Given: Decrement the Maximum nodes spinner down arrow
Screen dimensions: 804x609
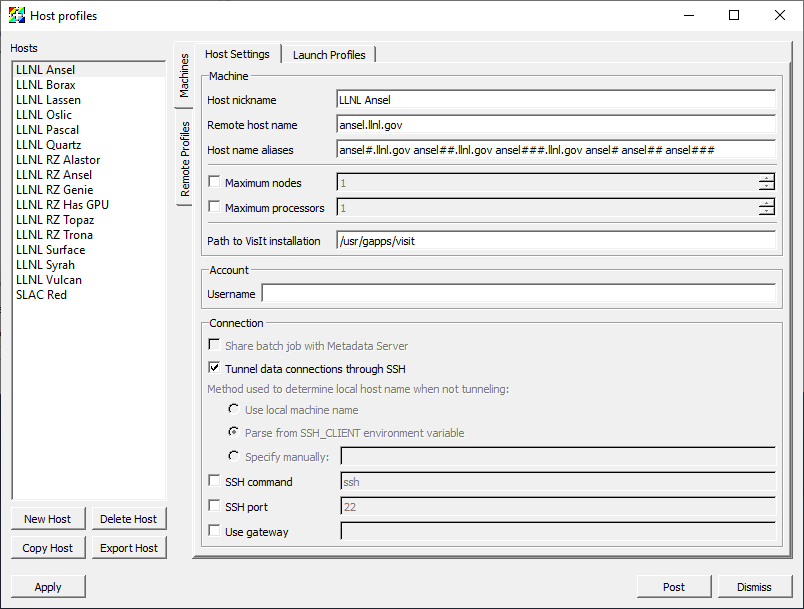Looking at the screenshot, I should click(767, 186).
